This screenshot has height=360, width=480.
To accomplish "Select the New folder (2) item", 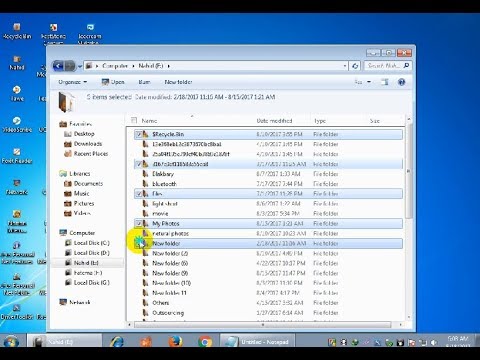I will [170, 253].
